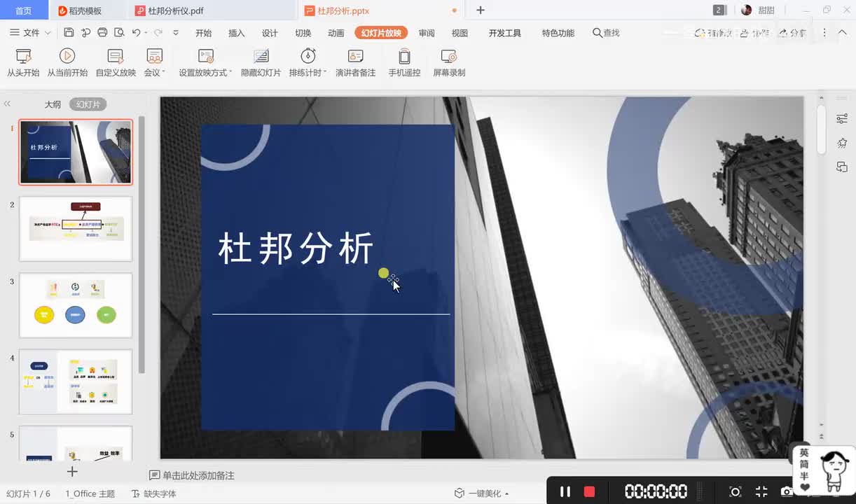Add new tab with plus button
Viewport: 856px width, 504px height.
pyautogui.click(x=481, y=10)
